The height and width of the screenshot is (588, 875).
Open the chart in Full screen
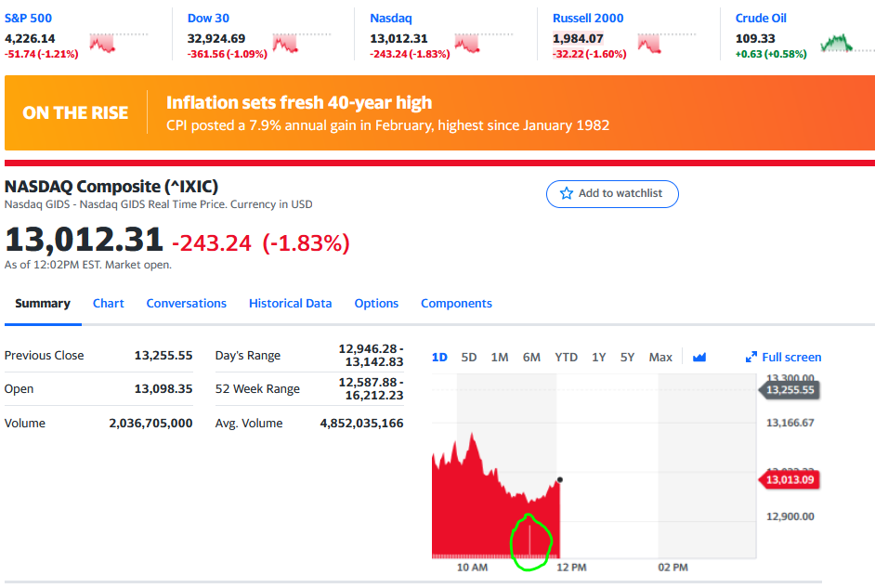[783, 357]
